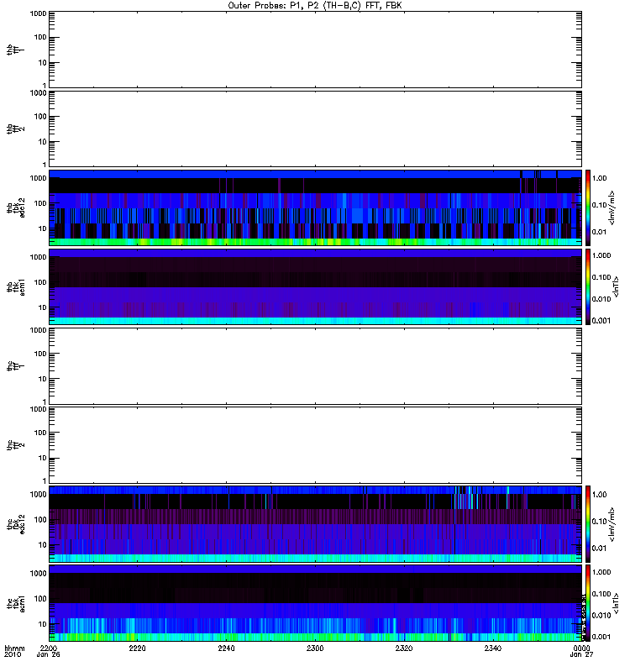
Task: Click the "thc fbk scm1" axis label
Action: [x=16, y=603]
